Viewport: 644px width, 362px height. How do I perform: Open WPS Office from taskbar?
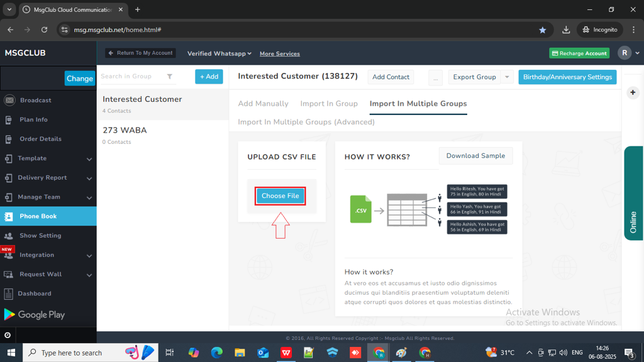[x=286, y=353]
